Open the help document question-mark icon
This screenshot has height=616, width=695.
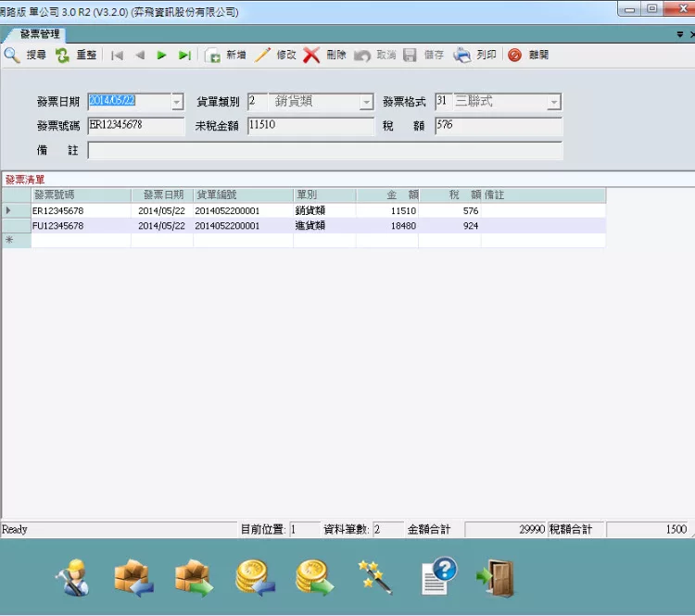pos(437,578)
